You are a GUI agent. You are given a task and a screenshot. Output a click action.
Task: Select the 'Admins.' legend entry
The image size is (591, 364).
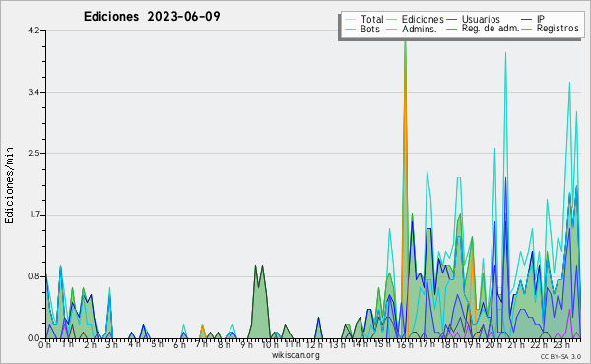(420, 29)
